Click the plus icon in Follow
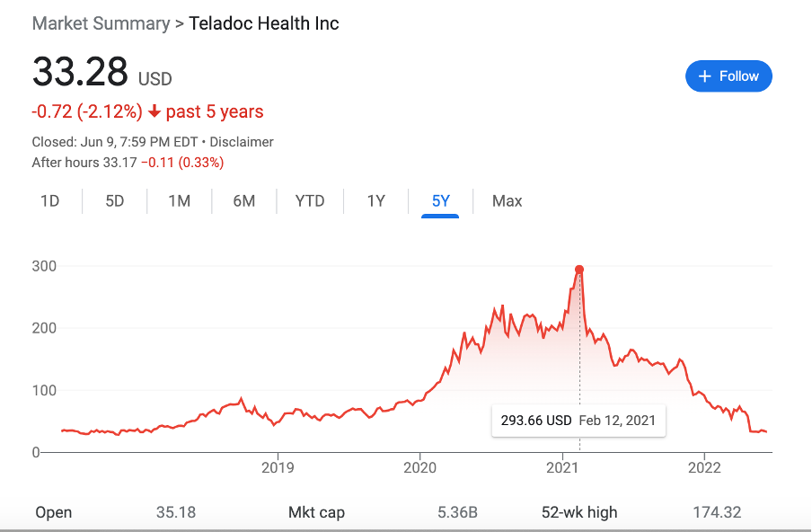The image size is (812, 532). (705, 76)
